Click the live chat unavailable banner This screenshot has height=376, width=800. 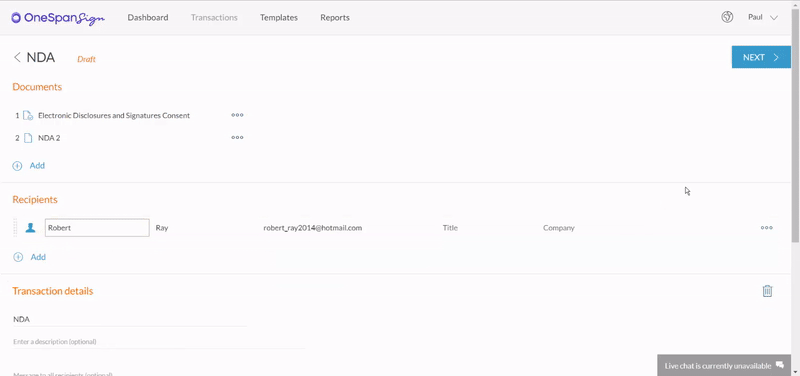pos(723,365)
